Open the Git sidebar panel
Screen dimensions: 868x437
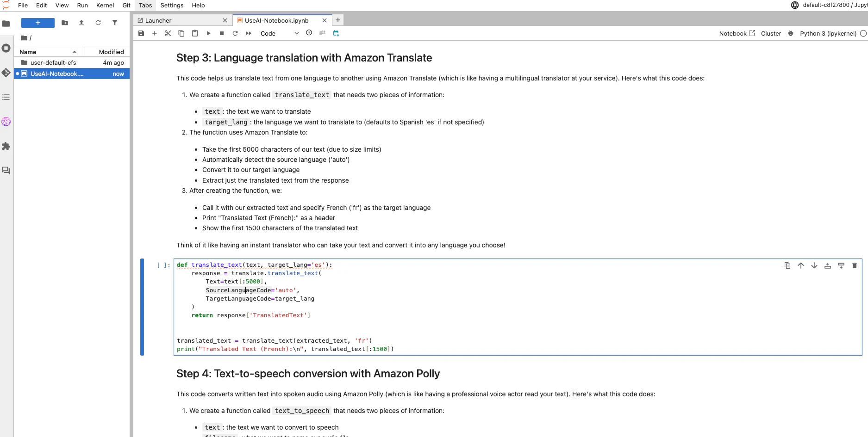[x=6, y=73]
